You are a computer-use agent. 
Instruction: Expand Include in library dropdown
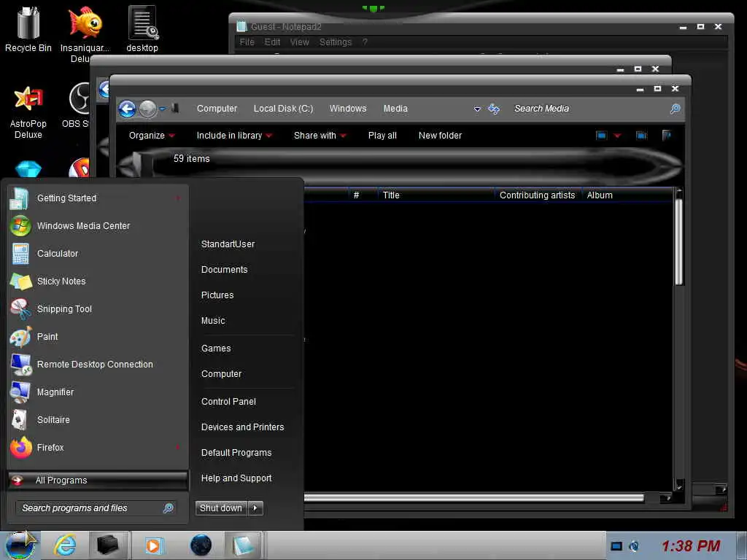(234, 136)
